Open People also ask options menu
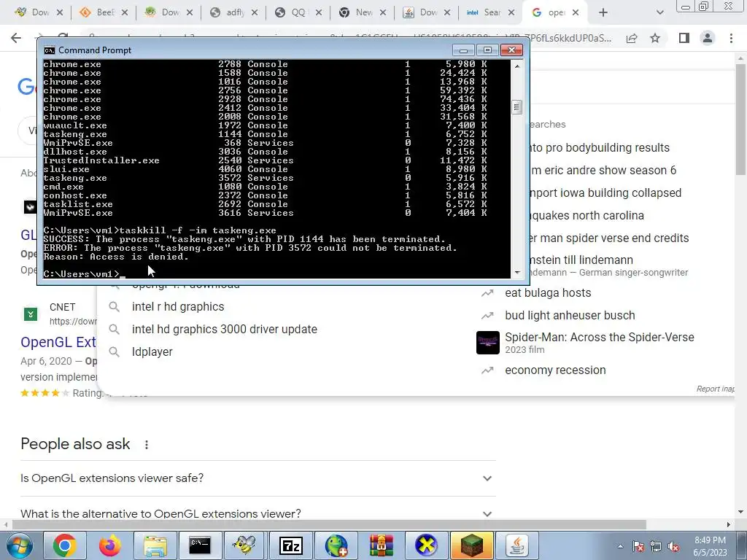Image resolution: width=747 pixels, height=560 pixels. [146, 445]
